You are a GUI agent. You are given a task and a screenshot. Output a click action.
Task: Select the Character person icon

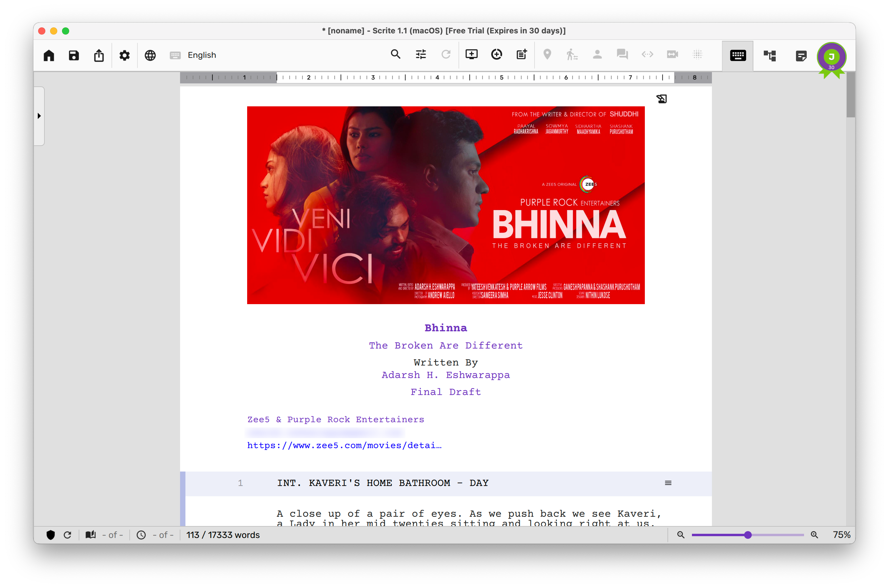pos(597,55)
